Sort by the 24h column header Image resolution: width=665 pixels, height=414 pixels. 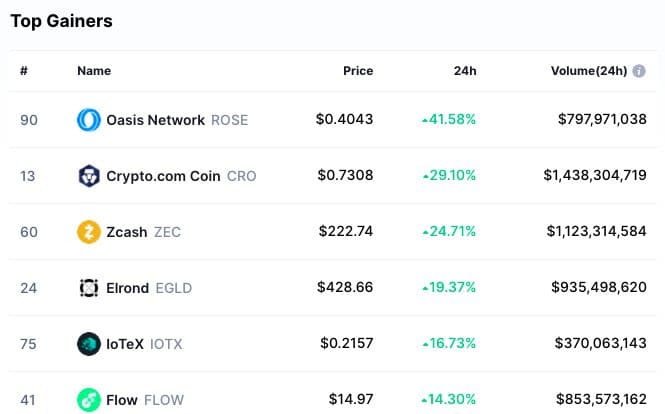465,71
